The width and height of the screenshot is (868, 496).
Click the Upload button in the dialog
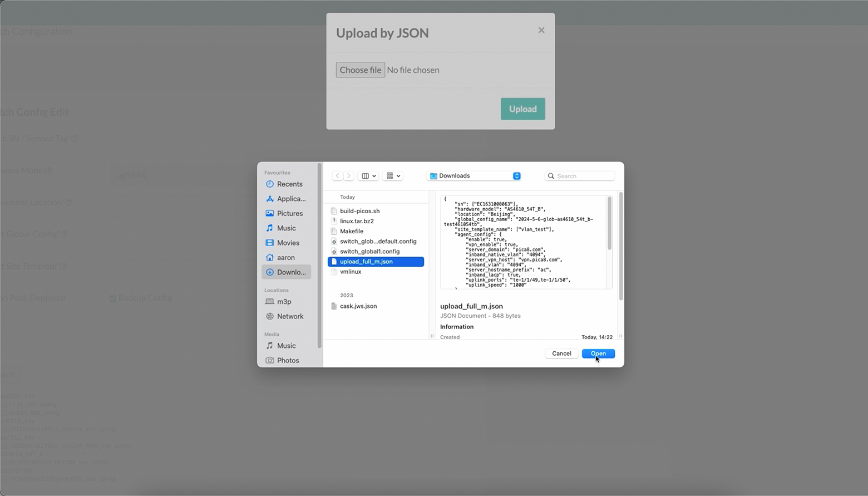click(x=522, y=109)
